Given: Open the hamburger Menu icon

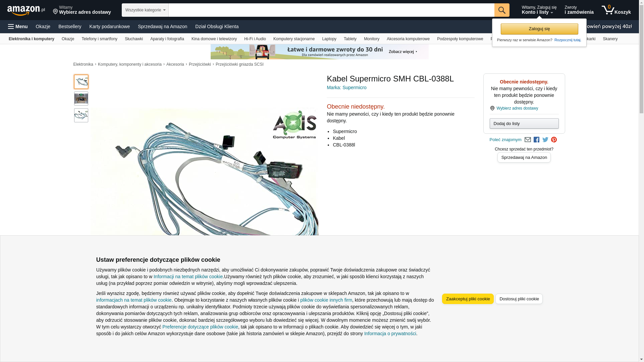Looking at the screenshot, I should [x=18, y=26].
